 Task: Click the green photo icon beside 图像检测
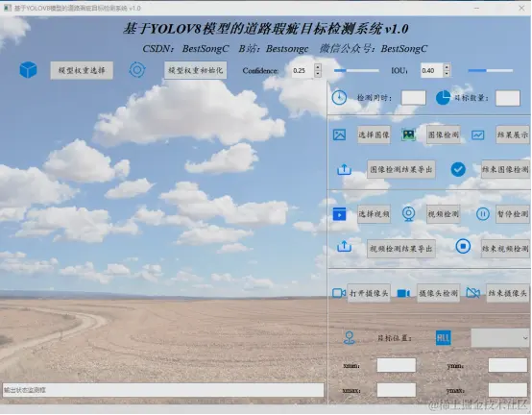click(x=408, y=134)
